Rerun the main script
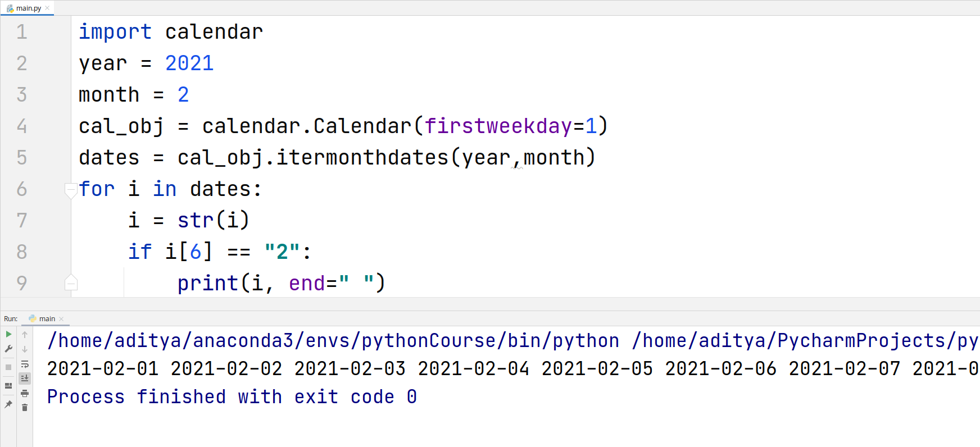 click(8, 335)
